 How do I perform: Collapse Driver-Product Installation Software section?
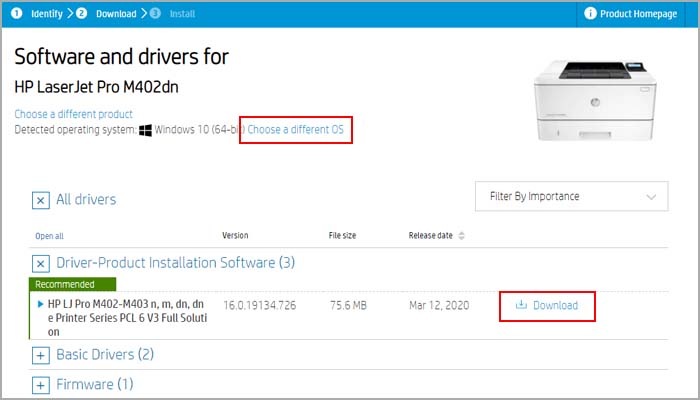[41, 264]
